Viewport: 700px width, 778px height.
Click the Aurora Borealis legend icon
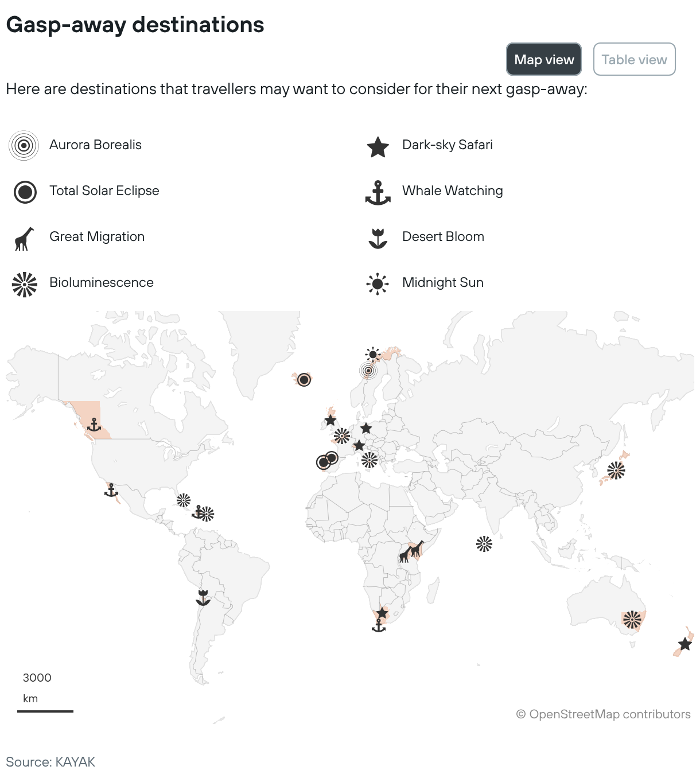click(24, 145)
